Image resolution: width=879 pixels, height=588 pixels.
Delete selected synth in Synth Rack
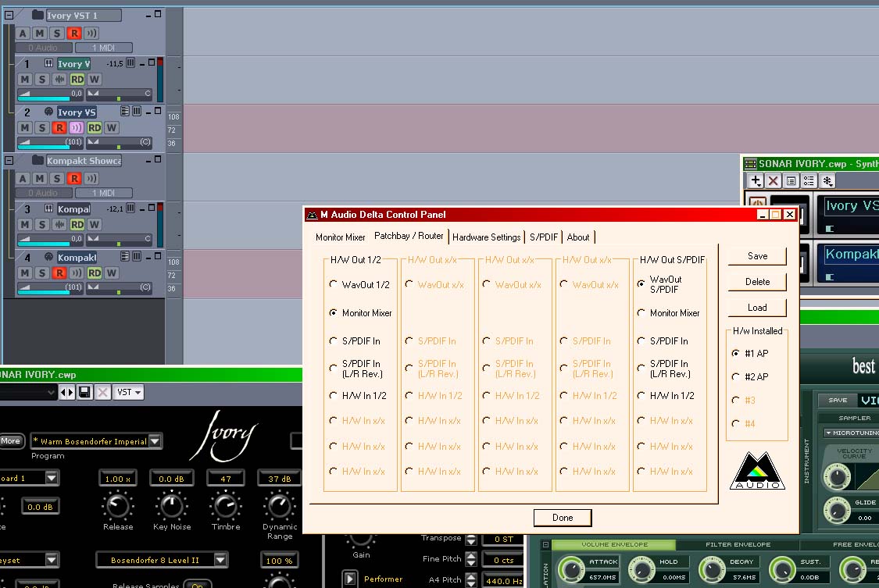(x=773, y=181)
